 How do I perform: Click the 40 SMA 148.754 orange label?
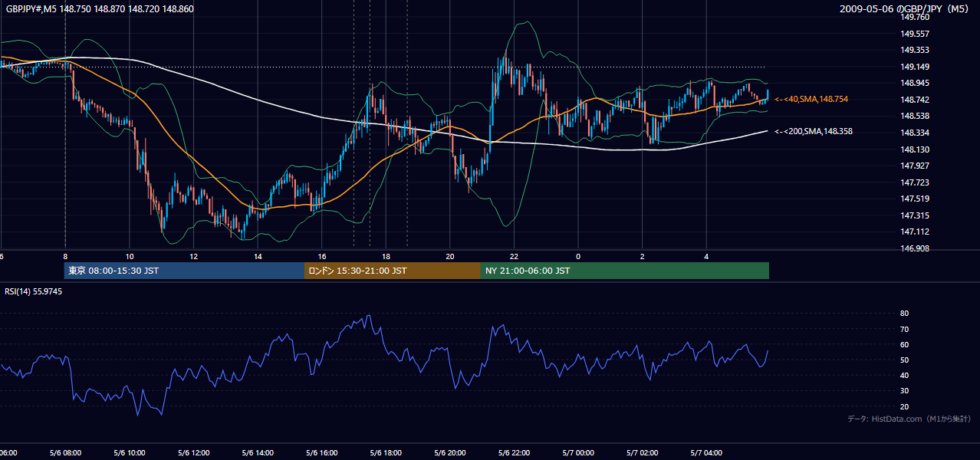(811, 99)
